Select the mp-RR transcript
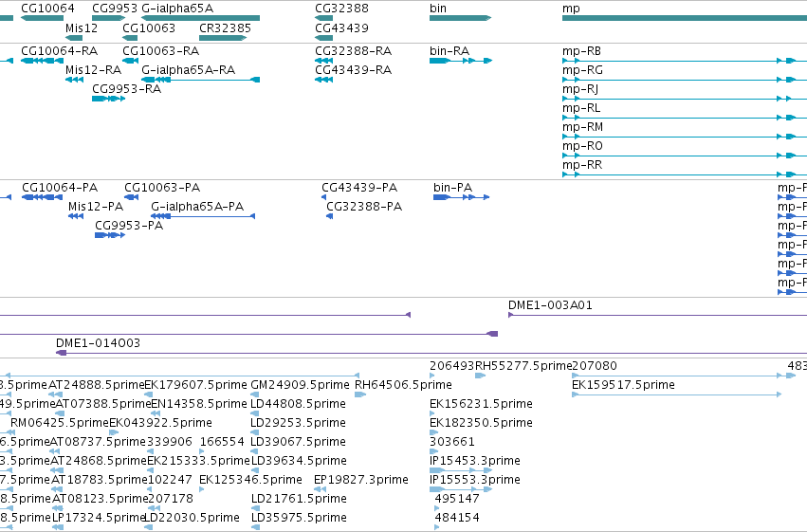807x532 pixels. (x=582, y=165)
